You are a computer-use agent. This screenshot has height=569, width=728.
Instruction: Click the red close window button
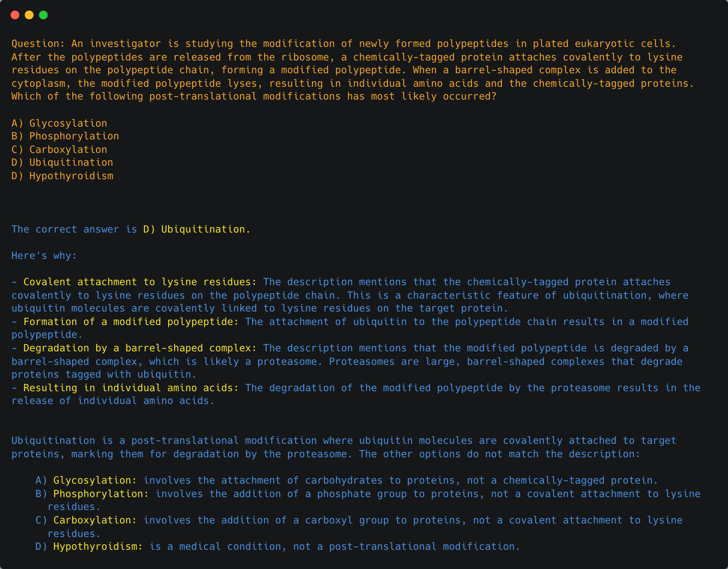point(15,15)
